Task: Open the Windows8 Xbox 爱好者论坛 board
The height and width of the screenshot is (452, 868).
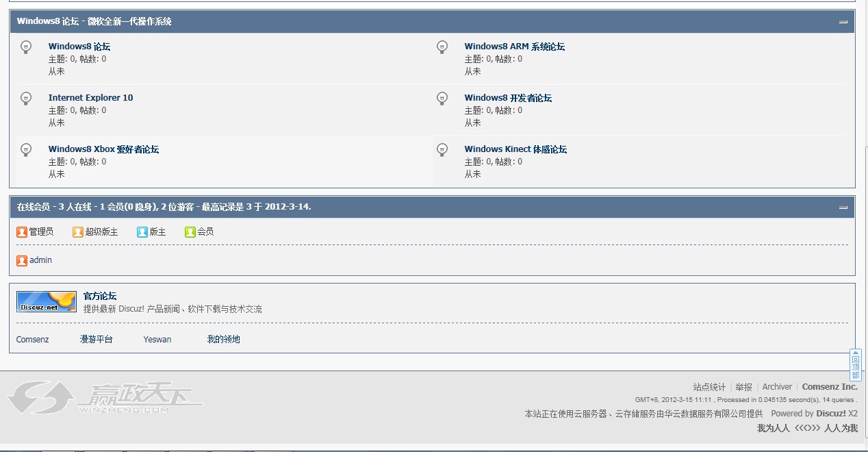Action: tap(103, 149)
